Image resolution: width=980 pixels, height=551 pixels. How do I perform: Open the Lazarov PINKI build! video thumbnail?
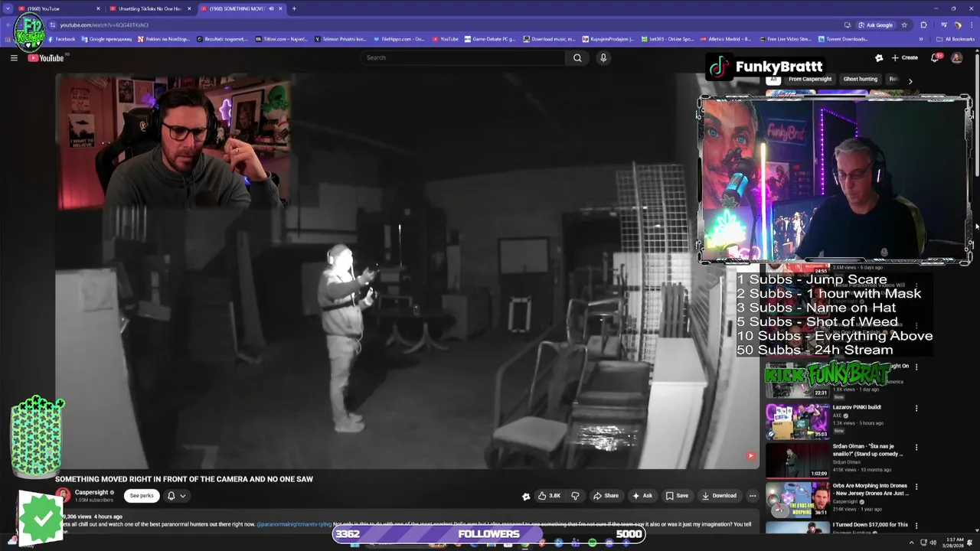pos(798,421)
